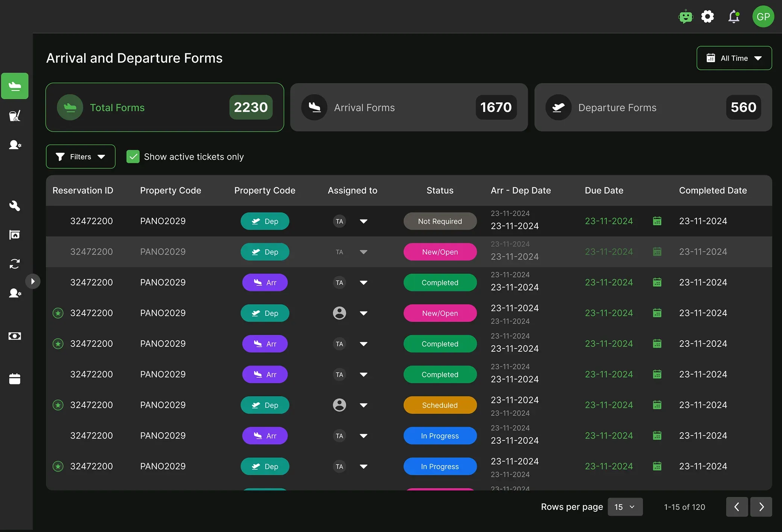Click the Not Required status badge
This screenshot has width=782, height=532.
coord(440,221)
